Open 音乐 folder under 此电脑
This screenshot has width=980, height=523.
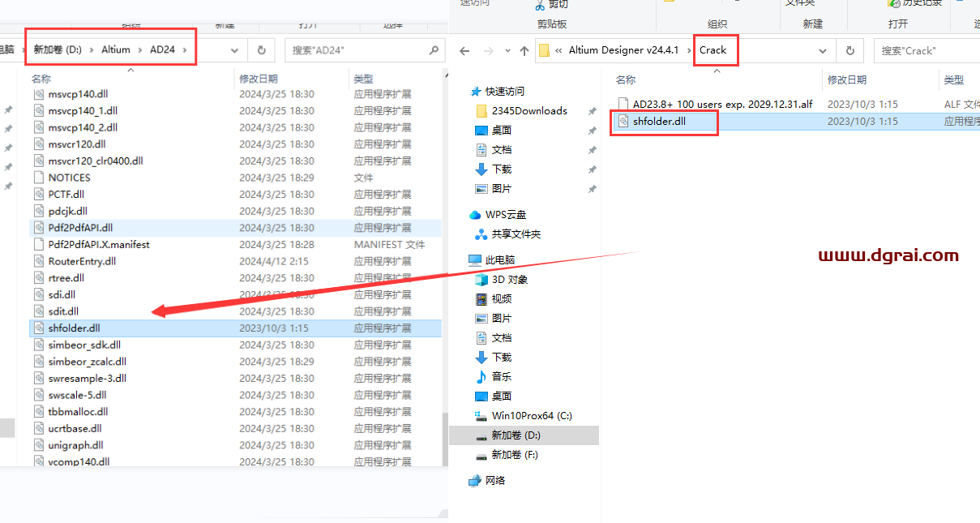[x=502, y=376]
